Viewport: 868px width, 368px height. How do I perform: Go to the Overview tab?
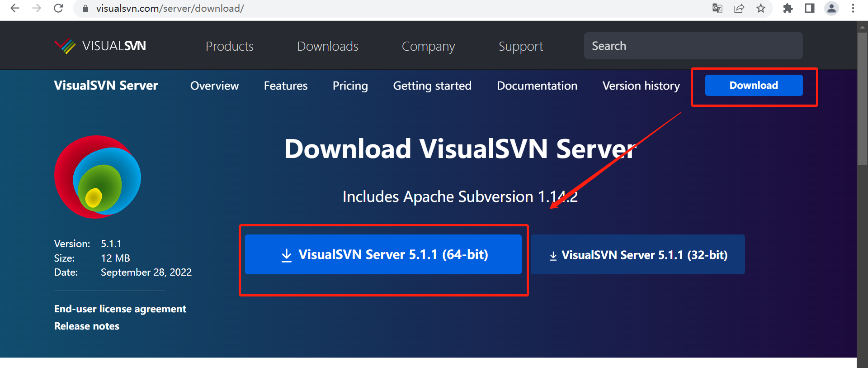(215, 86)
